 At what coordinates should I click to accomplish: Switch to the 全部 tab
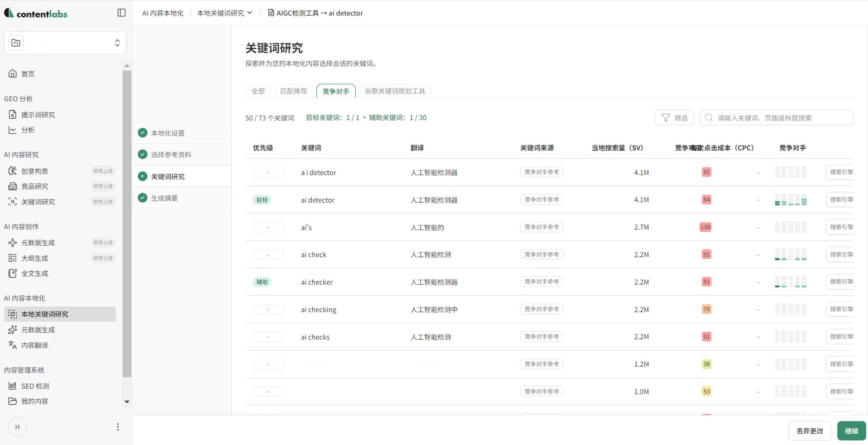point(258,91)
